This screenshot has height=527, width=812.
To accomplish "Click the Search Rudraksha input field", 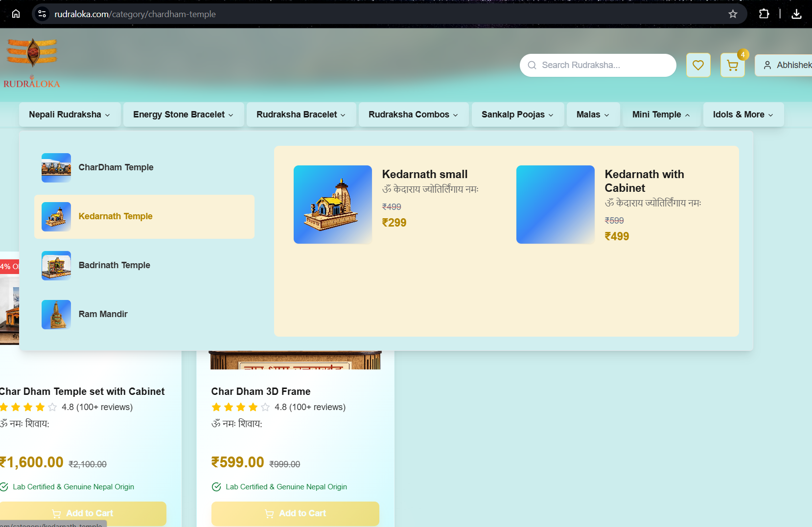I will [x=598, y=65].
